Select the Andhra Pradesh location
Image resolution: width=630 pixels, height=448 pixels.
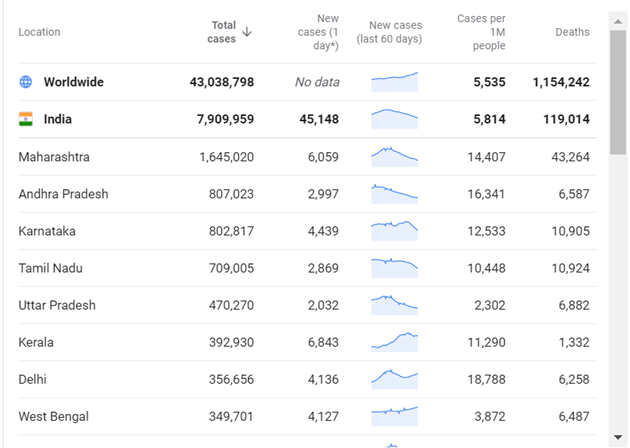pos(63,194)
